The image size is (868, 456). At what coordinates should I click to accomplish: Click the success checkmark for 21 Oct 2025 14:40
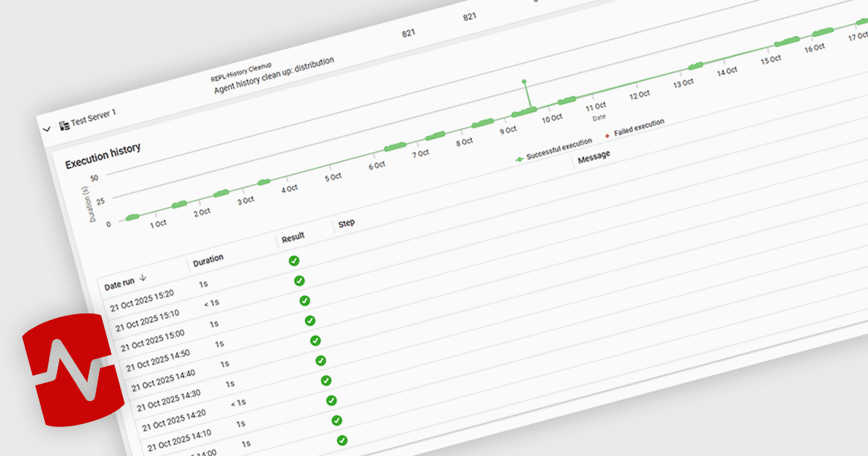(x=315, y=340)
